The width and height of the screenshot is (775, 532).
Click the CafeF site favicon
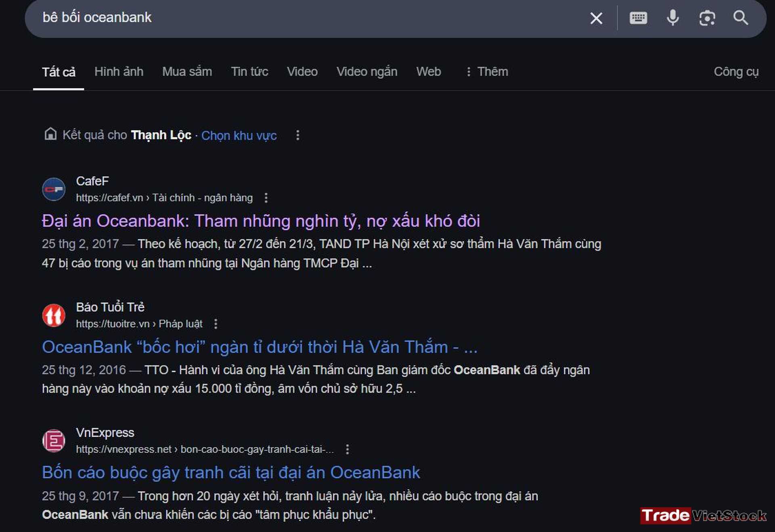point(54,189)
